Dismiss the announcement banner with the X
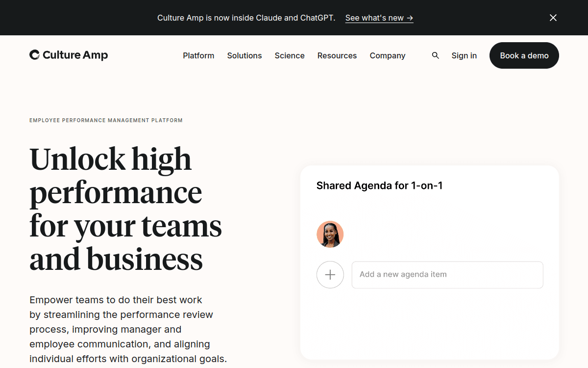The width and height of the screenshot is (588, 368). tap(553, 18)
